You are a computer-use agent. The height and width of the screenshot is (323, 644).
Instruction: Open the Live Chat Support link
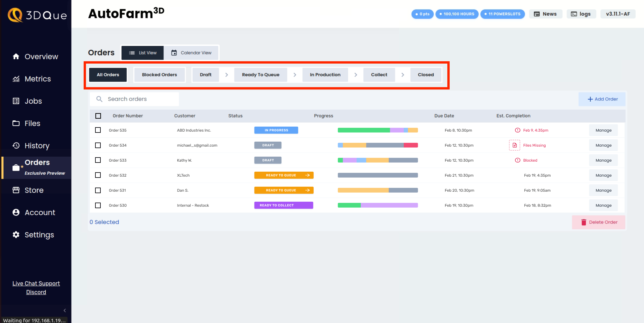click(x=36, y=283)
